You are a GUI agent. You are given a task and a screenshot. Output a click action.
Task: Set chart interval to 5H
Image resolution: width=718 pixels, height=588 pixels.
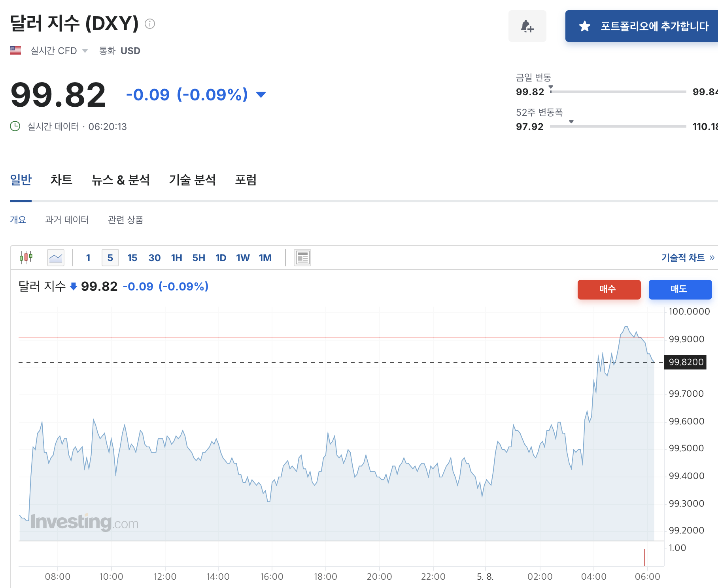point(199,258)
